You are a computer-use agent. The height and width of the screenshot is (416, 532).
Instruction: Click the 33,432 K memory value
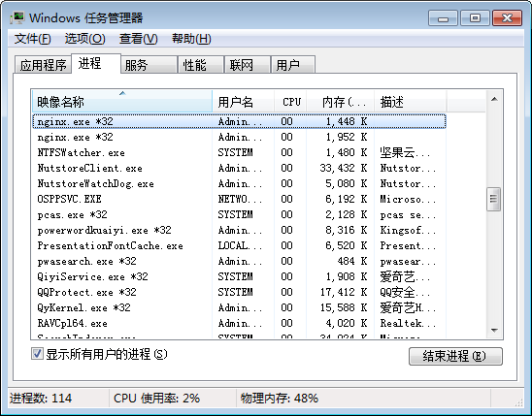coord(344,168)
